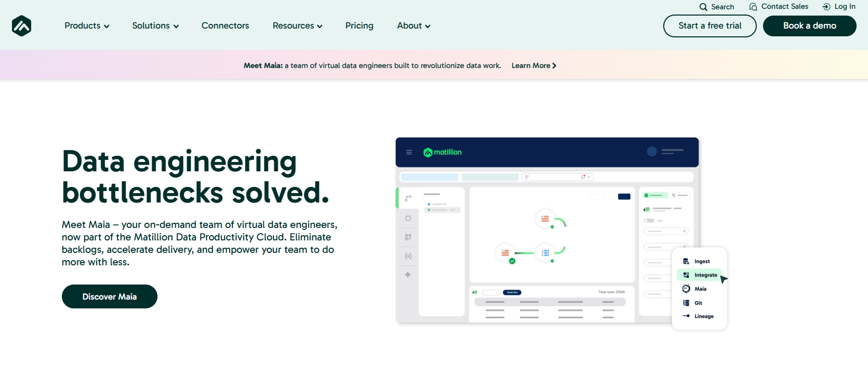
Task: Click the Search magnifier icon
Action: point(703,7)
